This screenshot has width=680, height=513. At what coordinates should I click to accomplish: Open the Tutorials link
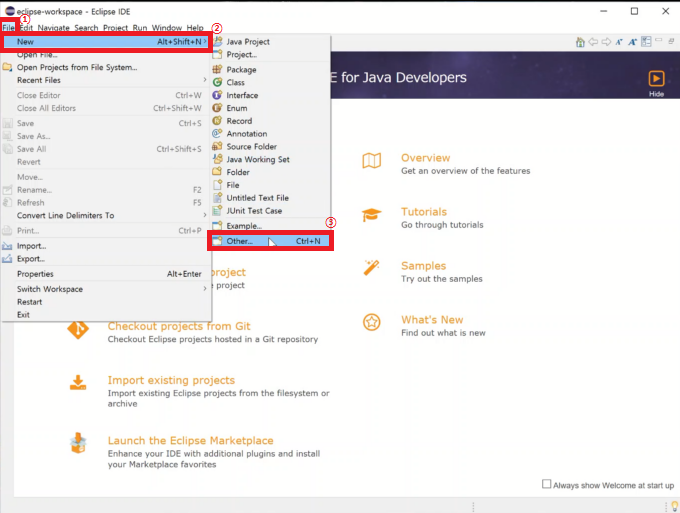click(424, 212)
